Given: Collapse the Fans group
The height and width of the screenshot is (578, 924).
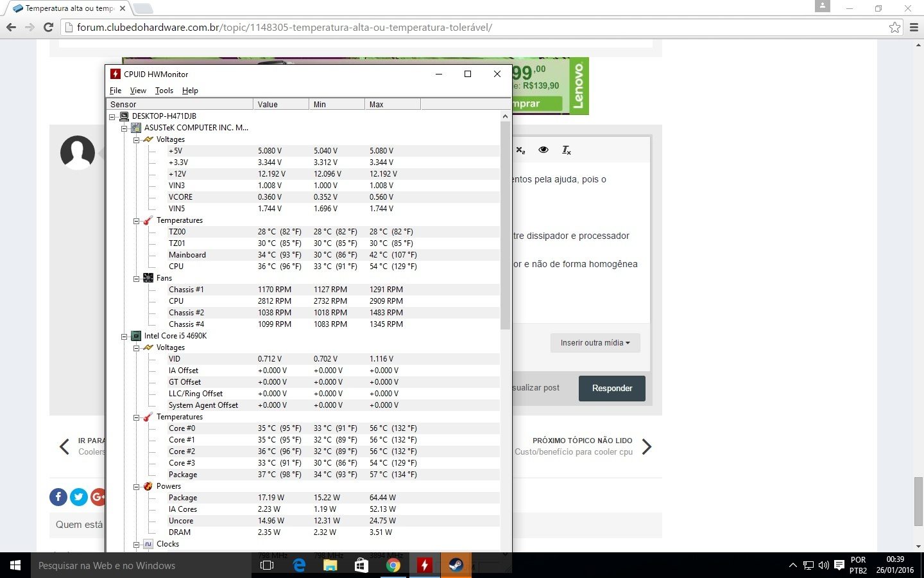Looking at the screenshot, I should [137, 279].
